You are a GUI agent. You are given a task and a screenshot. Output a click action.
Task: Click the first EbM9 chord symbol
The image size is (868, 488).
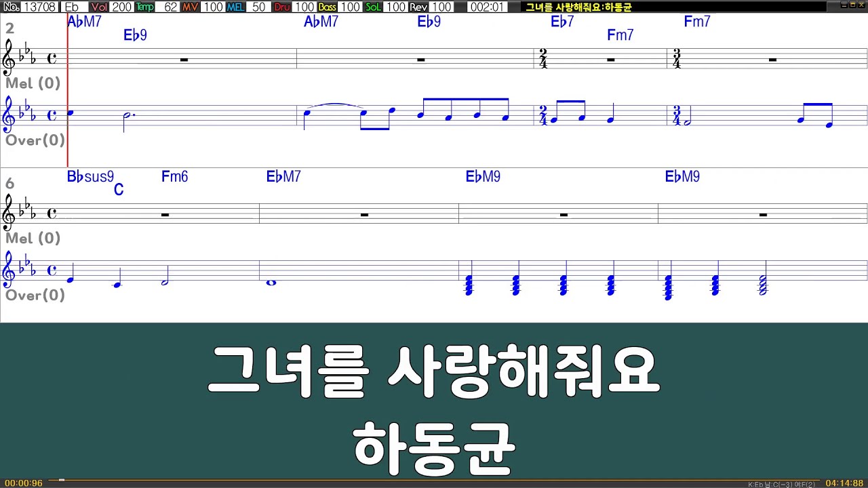click(483, 177)
